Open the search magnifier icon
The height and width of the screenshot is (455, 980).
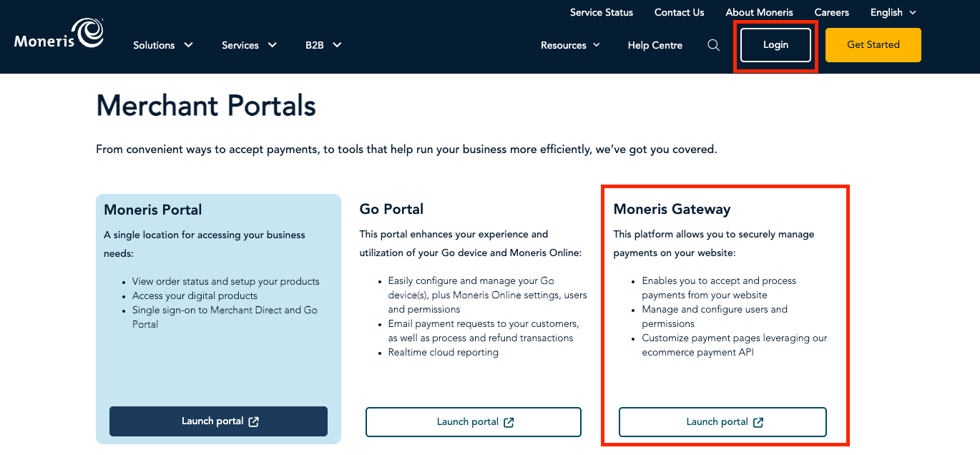click(x=713, y=45)
